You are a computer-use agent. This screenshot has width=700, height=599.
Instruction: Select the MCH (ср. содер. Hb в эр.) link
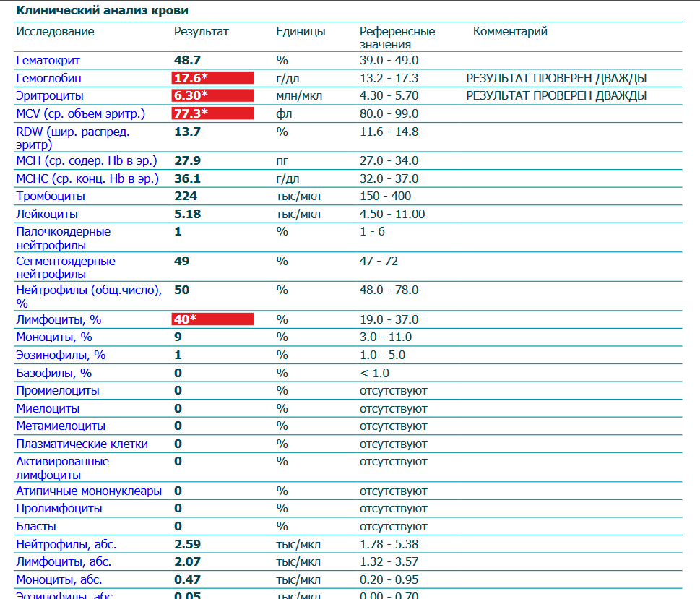click(87, 161)
